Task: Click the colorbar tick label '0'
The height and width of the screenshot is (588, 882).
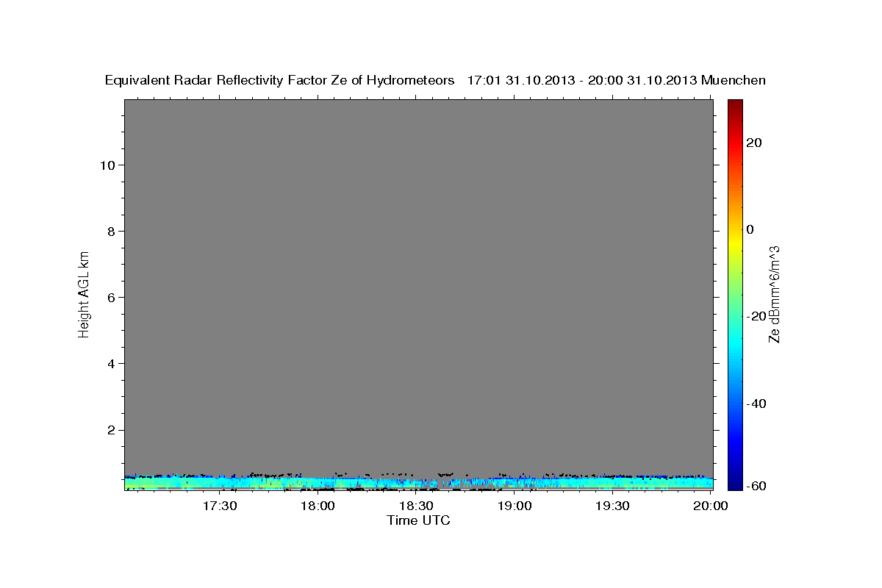Action: 750,229
